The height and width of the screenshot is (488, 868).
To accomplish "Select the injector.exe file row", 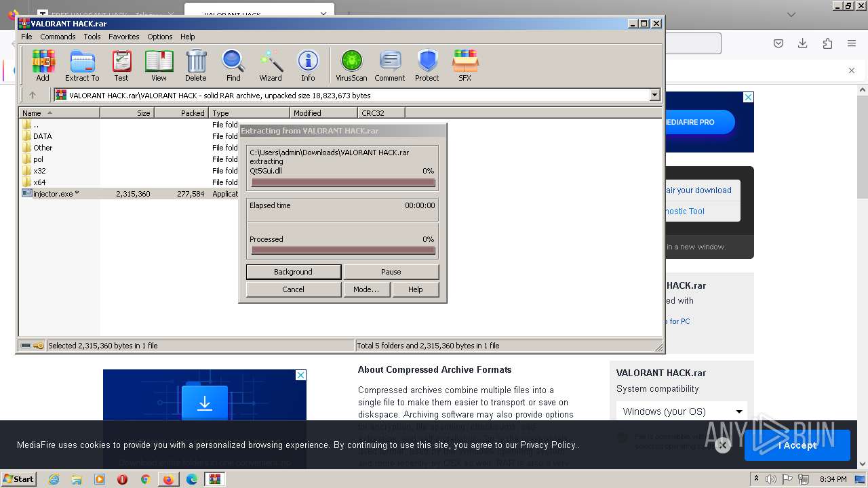I will click(x=129, y=194).
